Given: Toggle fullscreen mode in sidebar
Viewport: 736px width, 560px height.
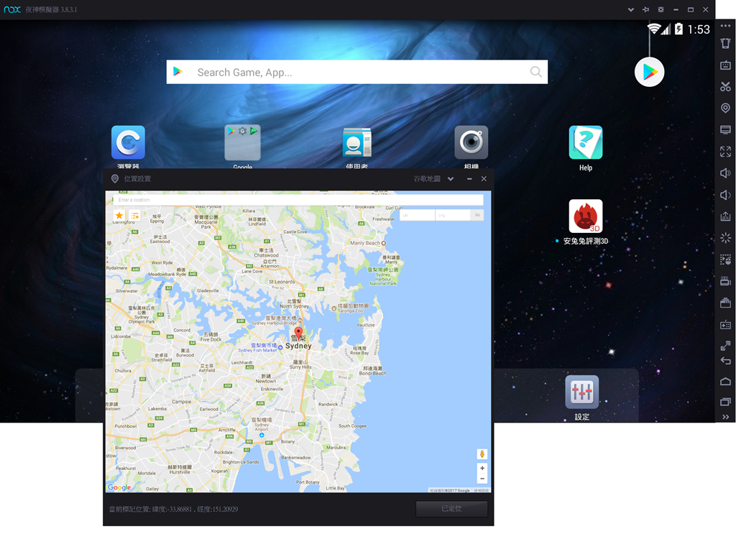Looking at the screenshot, I should (725, 152).
